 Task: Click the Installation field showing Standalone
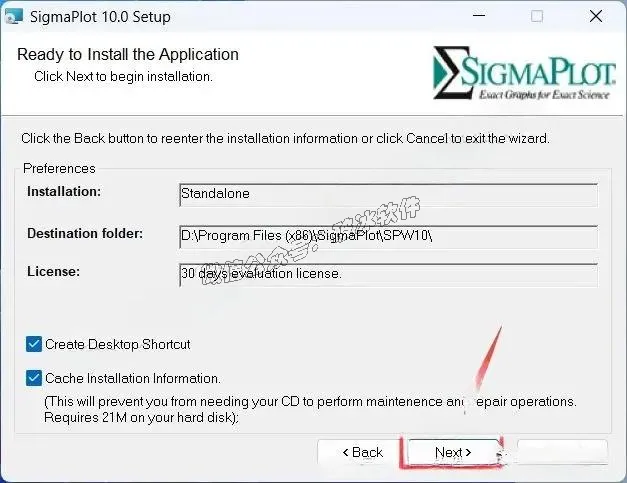(x=388, y=195)
